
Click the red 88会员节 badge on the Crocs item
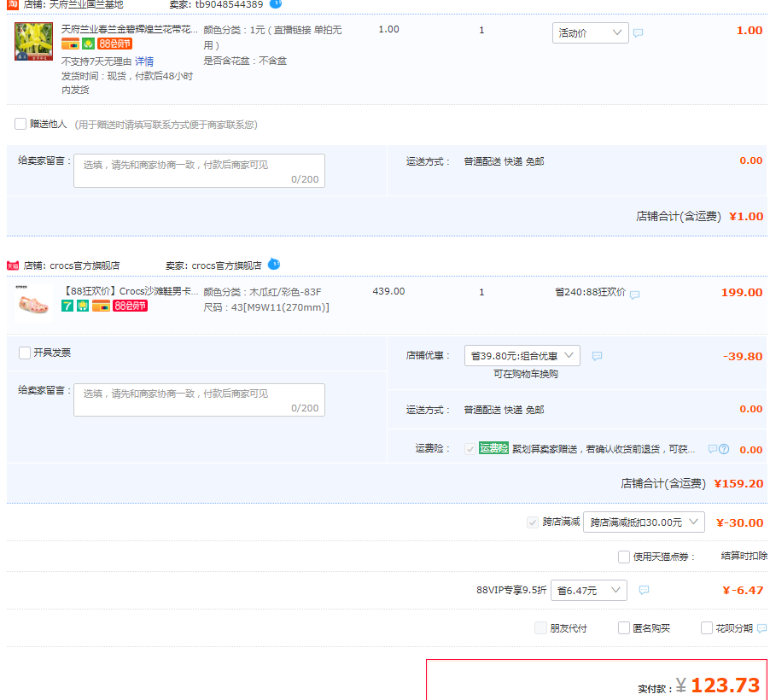[130, 306]
